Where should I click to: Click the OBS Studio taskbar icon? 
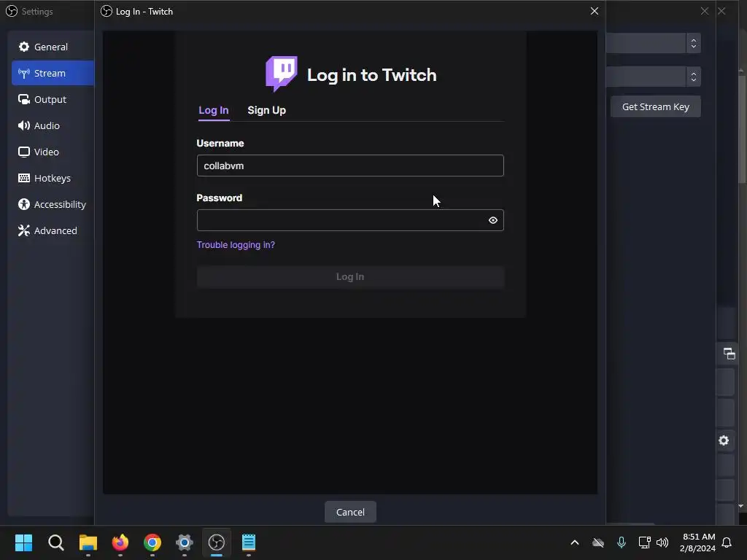coord(216,542)
